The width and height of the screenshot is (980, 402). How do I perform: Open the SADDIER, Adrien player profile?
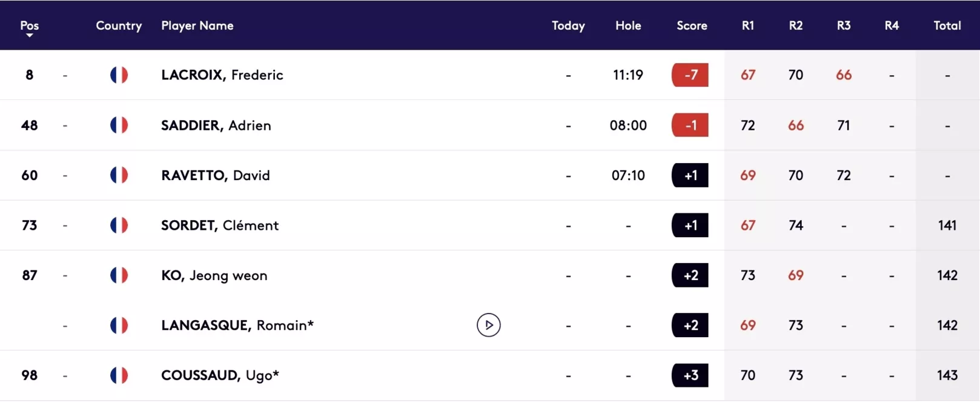[216, 125]
